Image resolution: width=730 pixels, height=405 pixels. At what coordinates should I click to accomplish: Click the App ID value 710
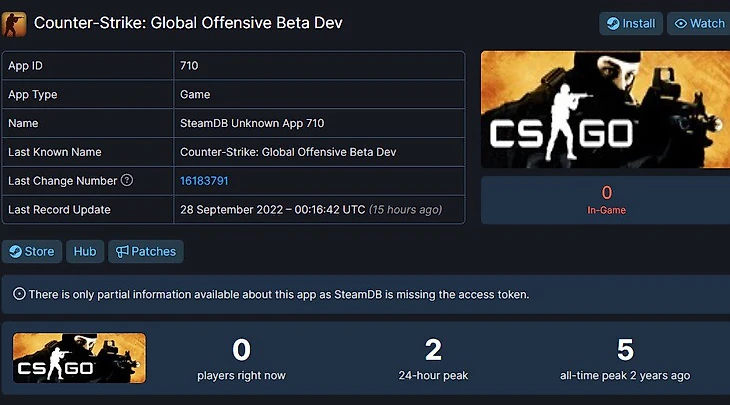coord(189,66)
